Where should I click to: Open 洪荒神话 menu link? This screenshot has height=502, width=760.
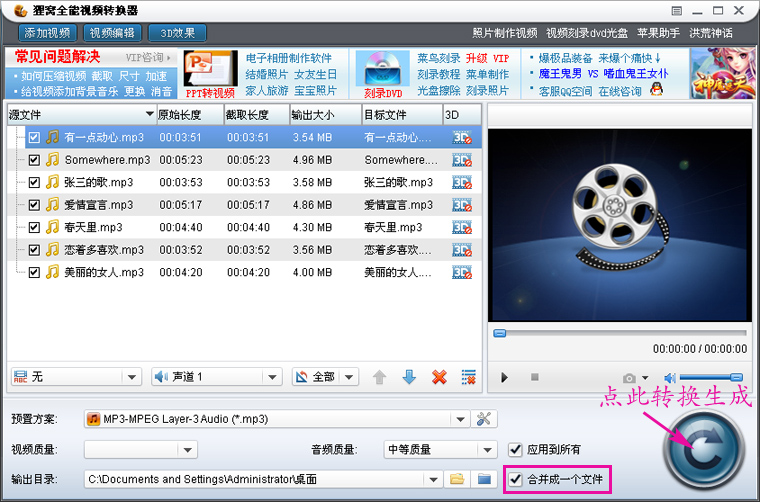coord(711,33)
